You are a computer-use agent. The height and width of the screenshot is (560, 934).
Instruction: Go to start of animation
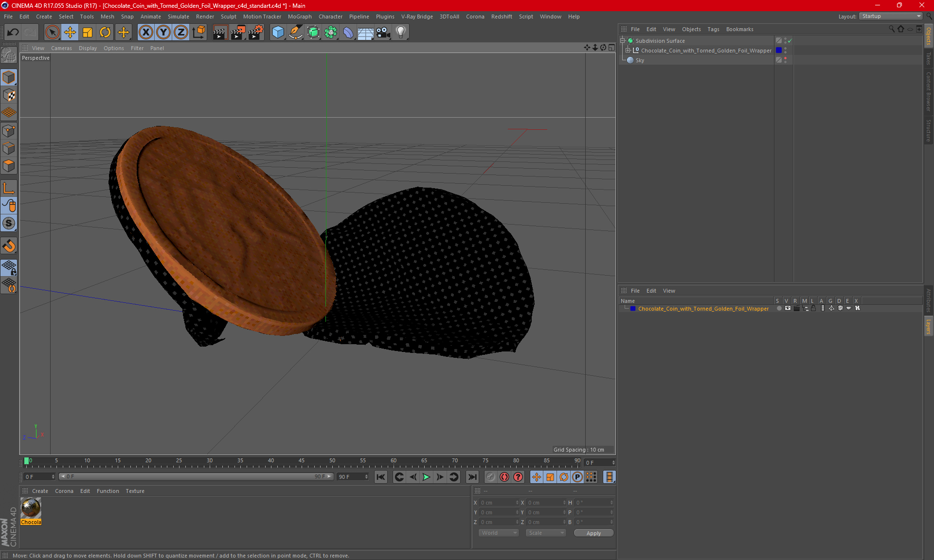click(381, 477)
